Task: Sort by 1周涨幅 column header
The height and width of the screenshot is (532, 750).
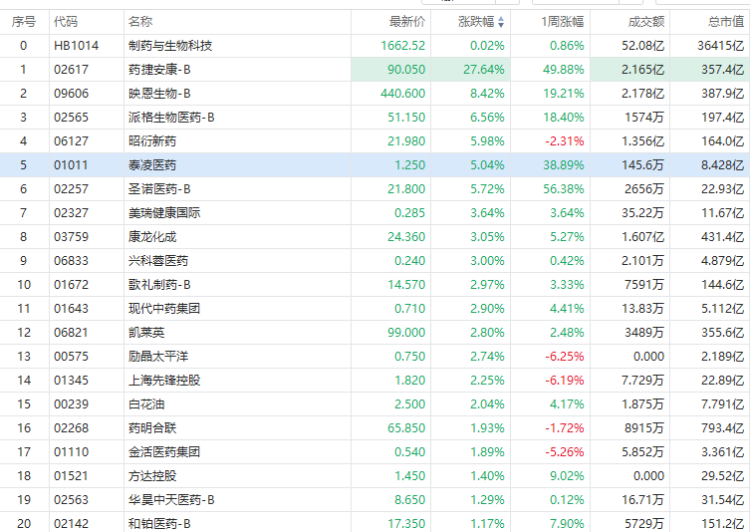Action: coord(563,22)
